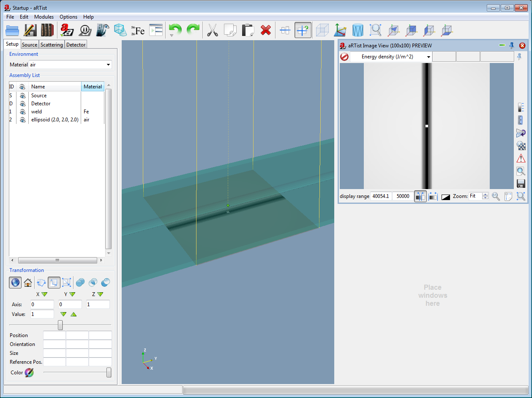Switch to the Scattering tab
Screen dimensions: 532x398
(x=52, y=44)
